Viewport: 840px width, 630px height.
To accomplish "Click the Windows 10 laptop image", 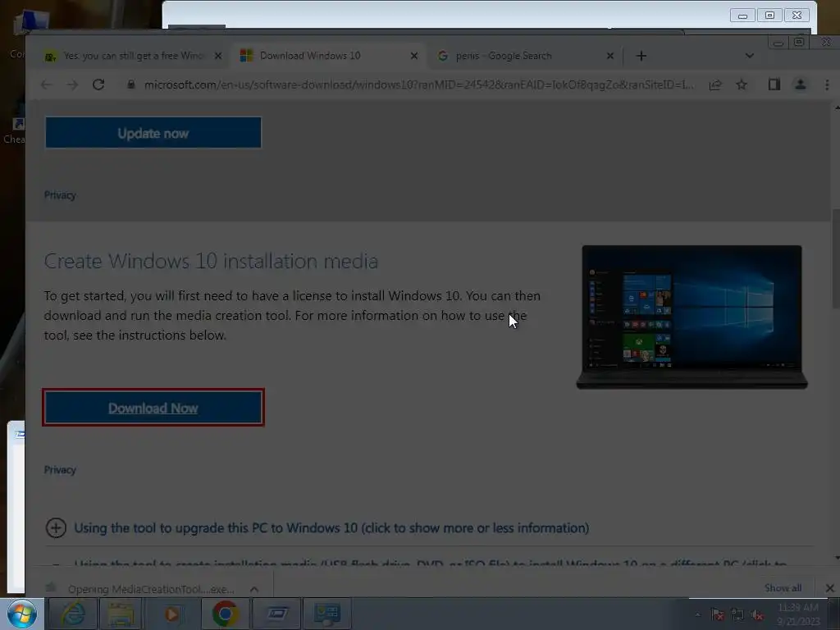I will (692, 317).
